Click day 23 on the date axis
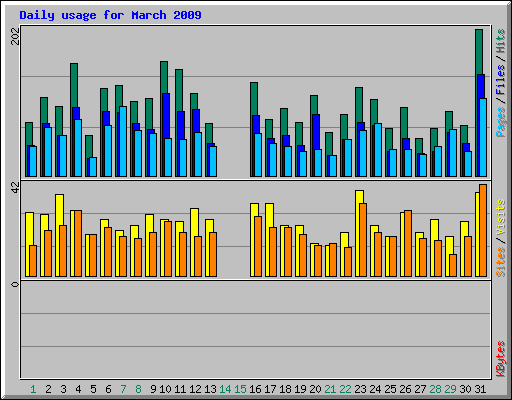Screen dimensions: 512x400 [360, 389]
